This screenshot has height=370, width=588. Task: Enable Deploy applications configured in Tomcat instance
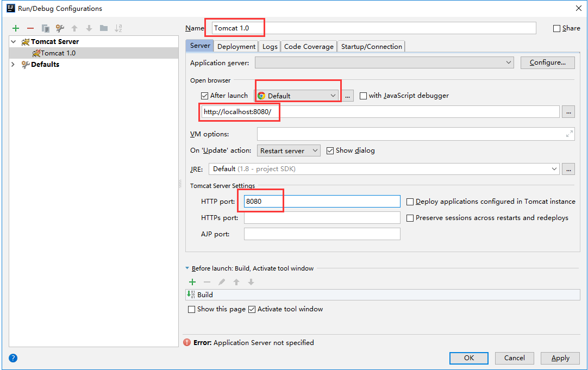(410, 202)
